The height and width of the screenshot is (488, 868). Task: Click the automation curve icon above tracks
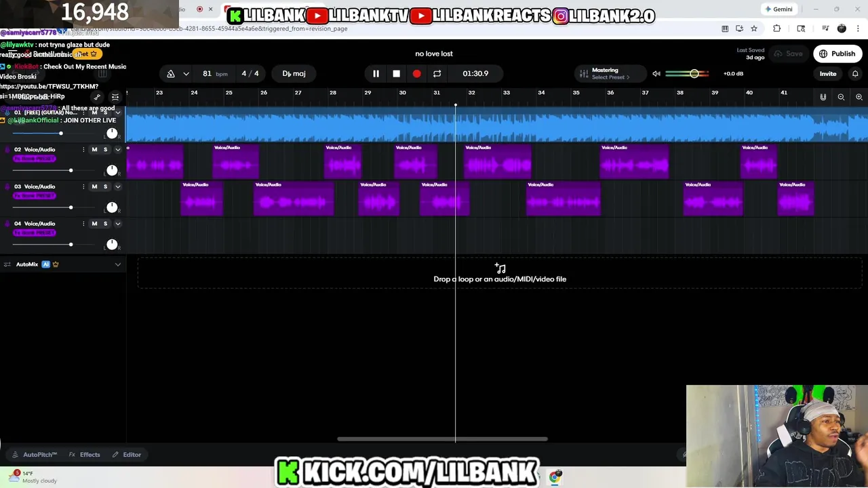(x=97, y=98)
